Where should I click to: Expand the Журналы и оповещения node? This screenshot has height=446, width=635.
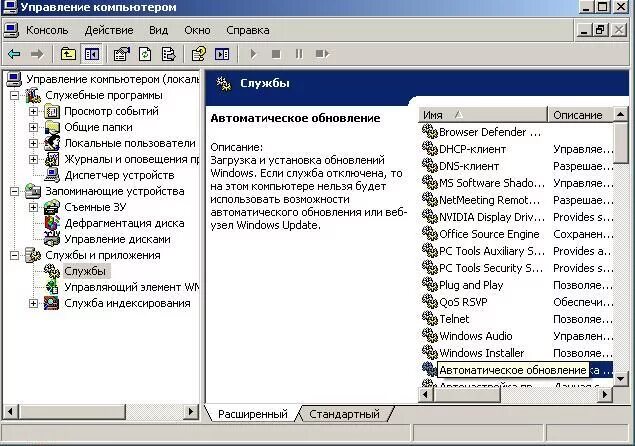click(x=33, y=160)
